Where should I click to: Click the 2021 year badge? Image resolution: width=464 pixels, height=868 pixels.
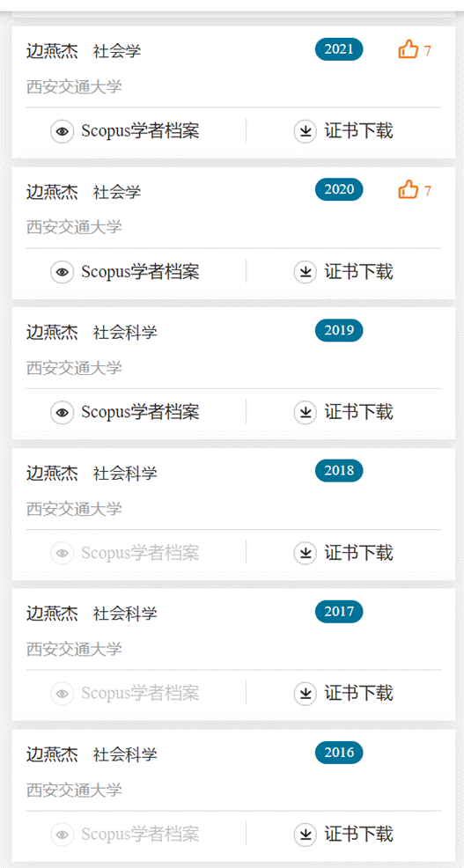(x=339, y=49)
